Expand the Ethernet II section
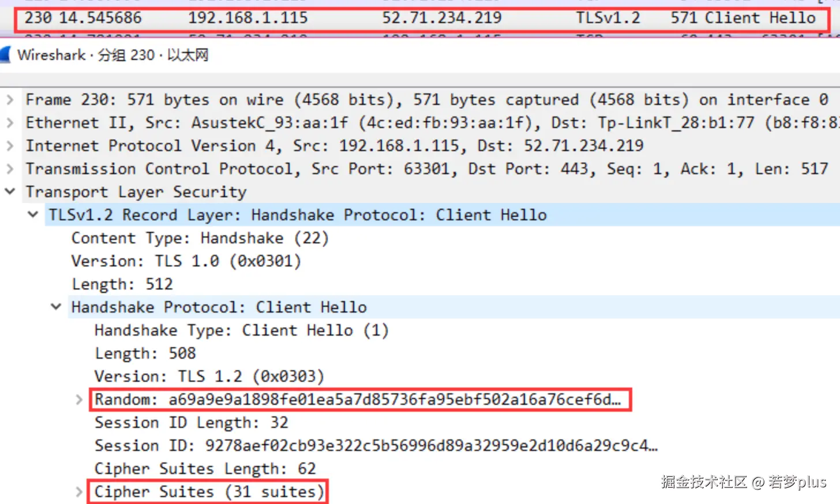Screen dimensions: 840x504 pyautogui.click(x=10, y=123)
